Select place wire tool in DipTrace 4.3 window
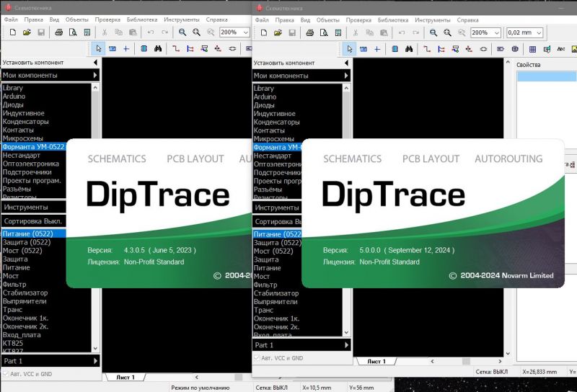Image resolution: width=577 pixels, height=392 pixels. pos(176,48)
